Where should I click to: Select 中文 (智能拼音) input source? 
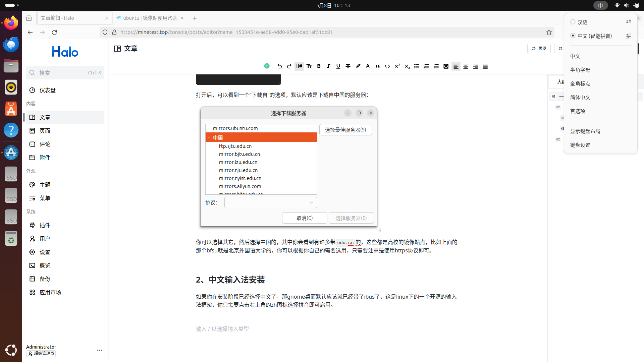(594, 36)
